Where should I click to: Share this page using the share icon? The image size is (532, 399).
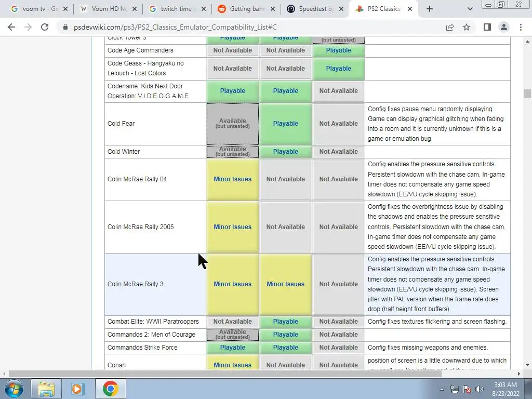click(450, 27)
